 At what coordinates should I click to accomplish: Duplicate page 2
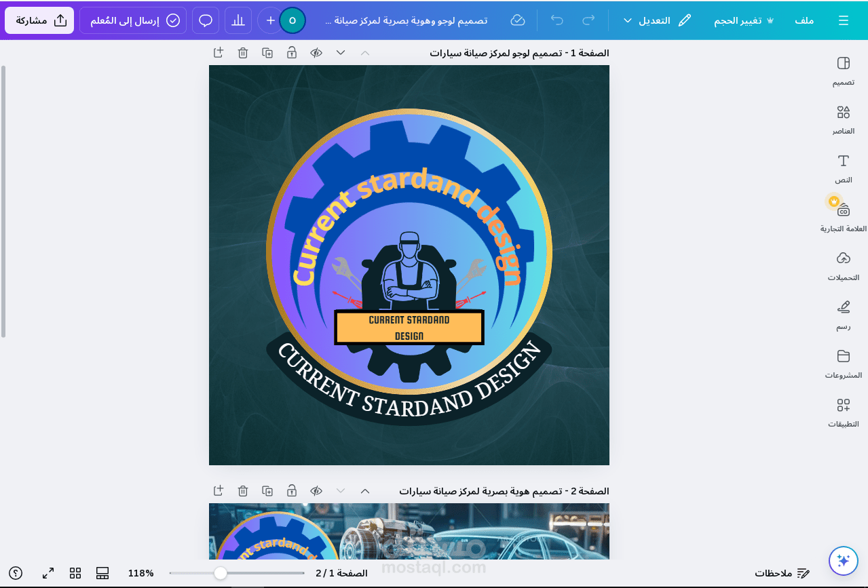pos(267,490)
